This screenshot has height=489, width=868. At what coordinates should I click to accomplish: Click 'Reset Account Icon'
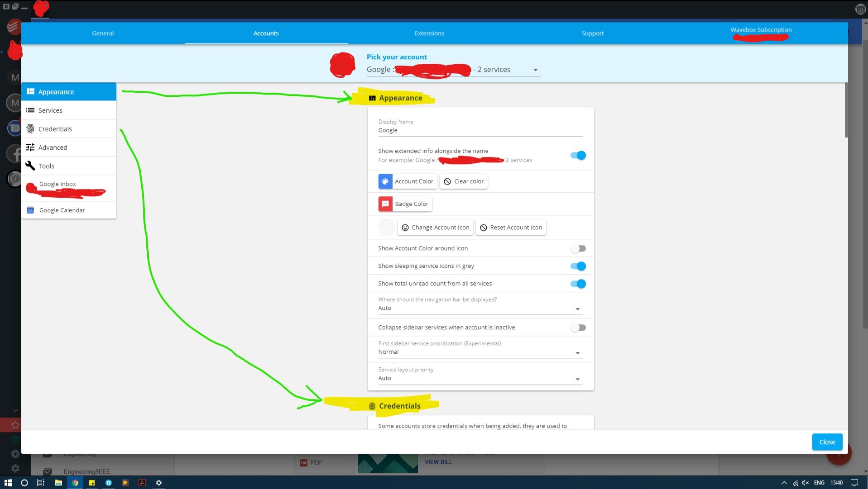511,227
